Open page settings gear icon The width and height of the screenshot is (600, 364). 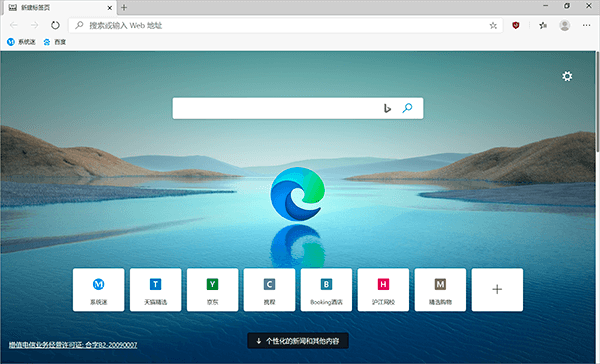pyautogui.click(x=567, y=76)
